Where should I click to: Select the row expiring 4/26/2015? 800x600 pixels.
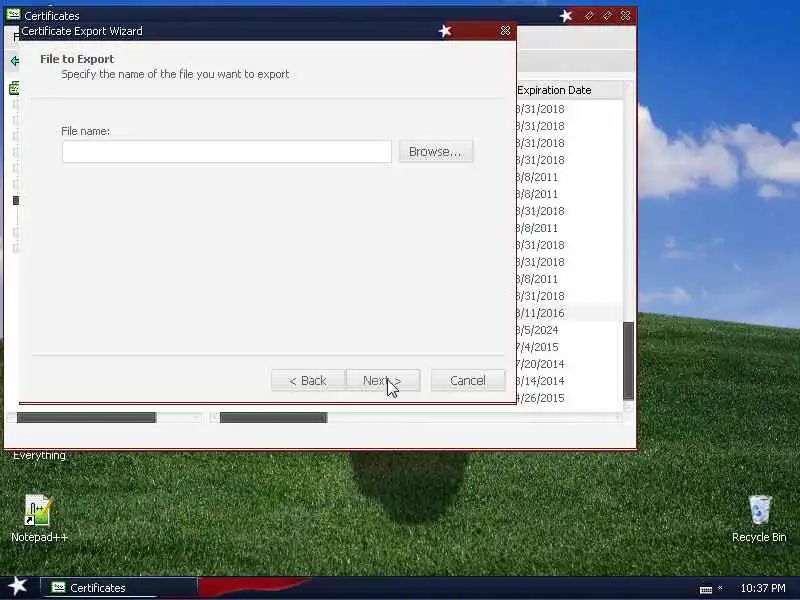[567, 398]
